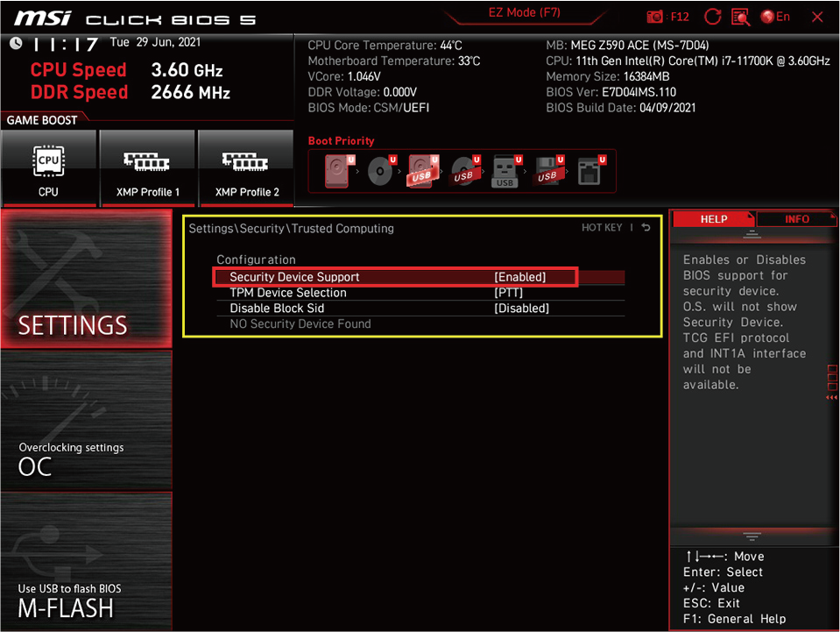Click the Settings\Security\Trusted Computing breadcrumb

[291, 229]
